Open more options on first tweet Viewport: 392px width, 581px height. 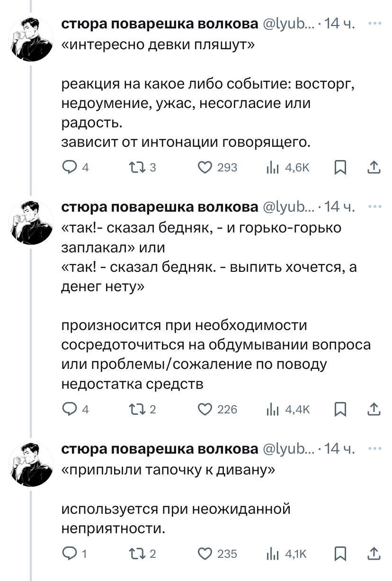point(374,23)
